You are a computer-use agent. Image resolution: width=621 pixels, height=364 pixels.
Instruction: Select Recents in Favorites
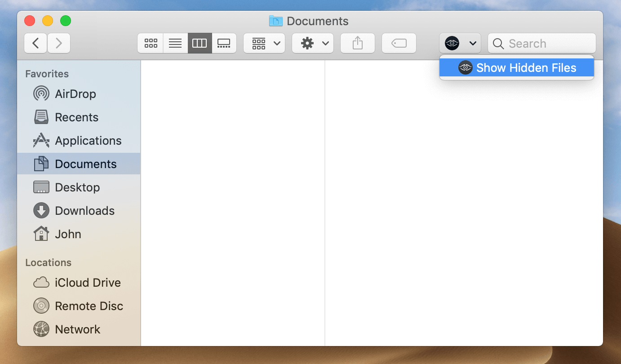click(x=76, y=117)
